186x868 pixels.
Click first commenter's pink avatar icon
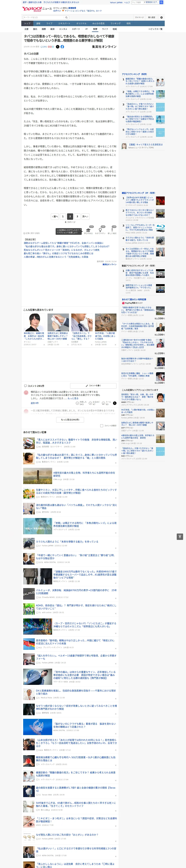point(26,393)
